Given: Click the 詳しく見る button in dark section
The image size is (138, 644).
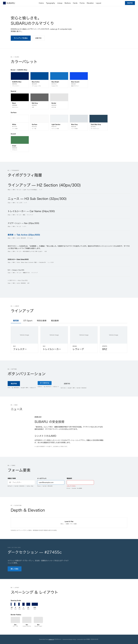Looking at the screenshot, I should [15, 569].
